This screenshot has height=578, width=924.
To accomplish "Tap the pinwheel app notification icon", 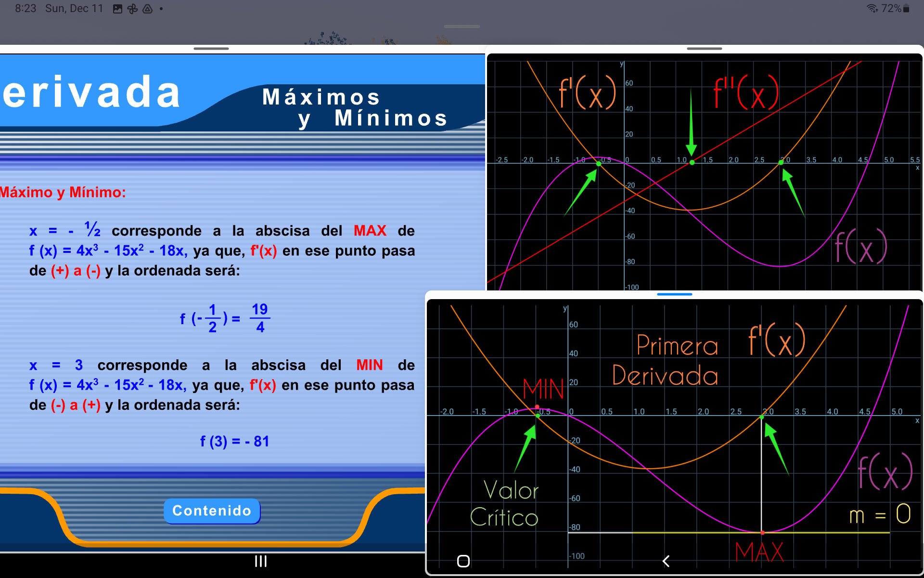I will [x=133, y=8].
